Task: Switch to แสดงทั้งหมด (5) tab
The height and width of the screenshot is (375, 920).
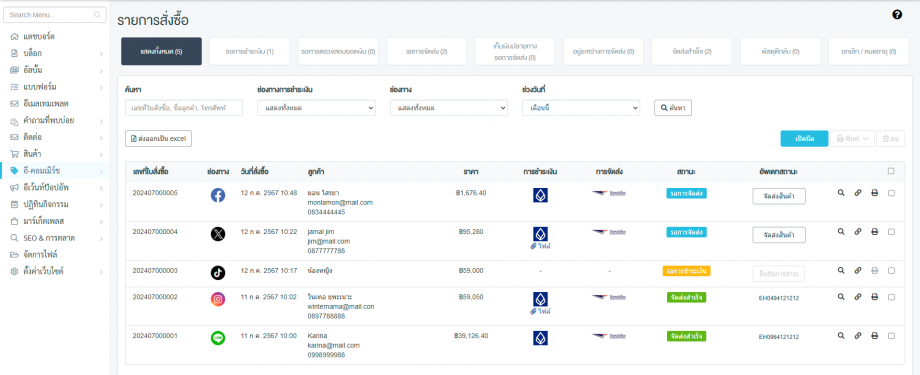Action: tap(161, 52)
